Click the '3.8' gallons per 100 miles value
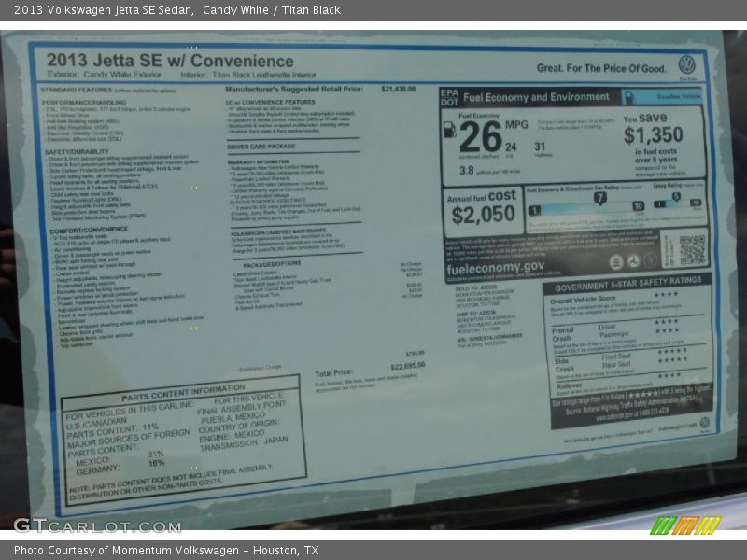This screenshot has height=560, width=747. click(466, 170)
